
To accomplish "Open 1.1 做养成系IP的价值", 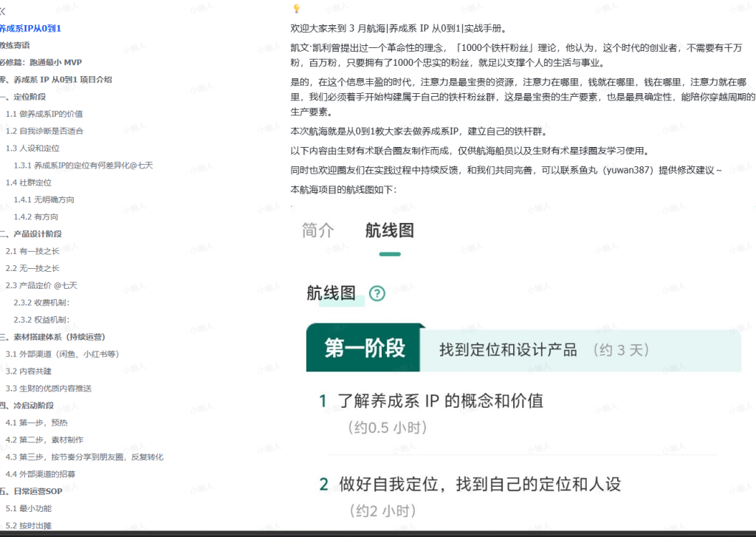I will [x=44, y=114].
